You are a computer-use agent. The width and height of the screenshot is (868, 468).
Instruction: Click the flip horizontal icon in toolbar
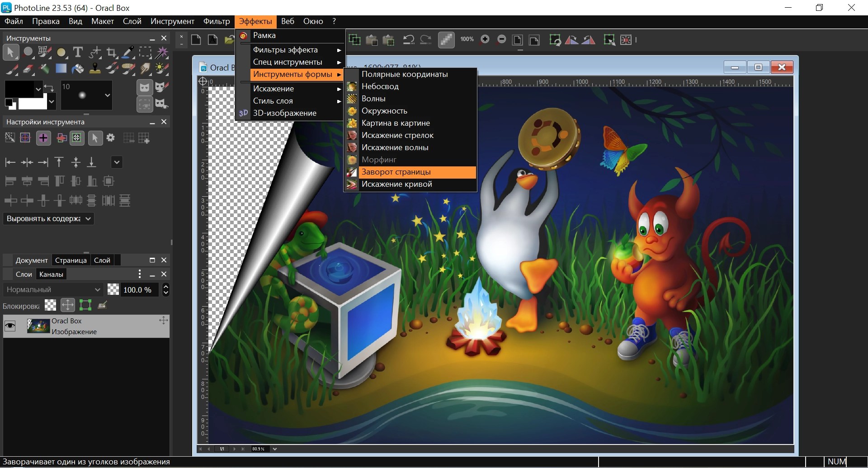point(571,40)
